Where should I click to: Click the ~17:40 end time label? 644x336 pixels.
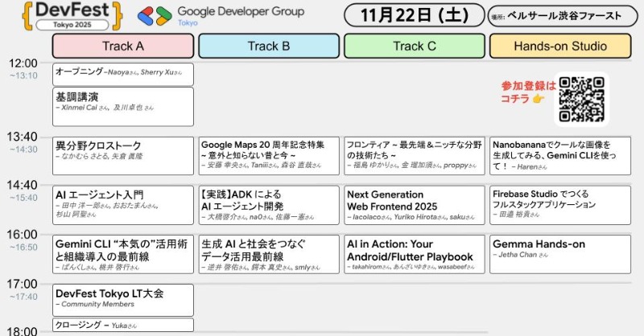click(24, 297)
